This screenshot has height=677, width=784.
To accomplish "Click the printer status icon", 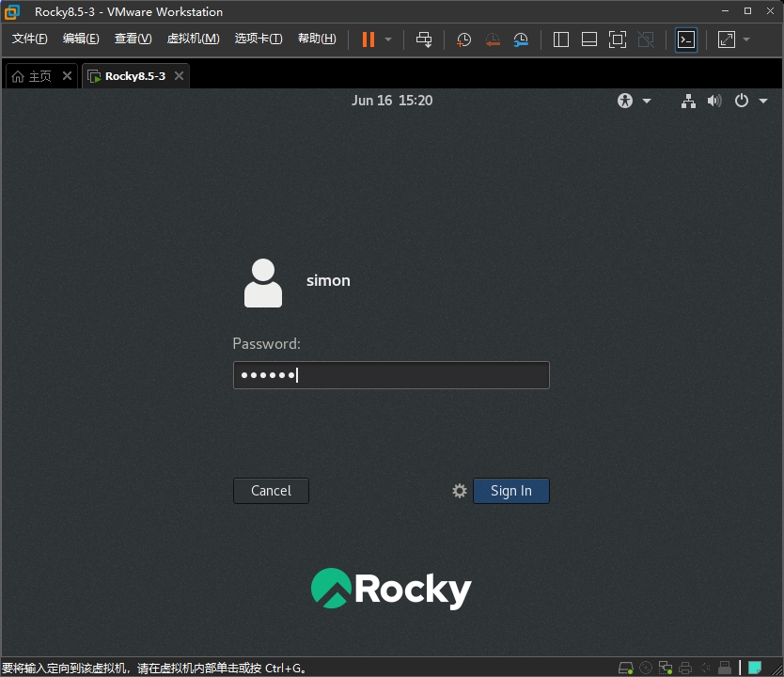I will point(685,668).
